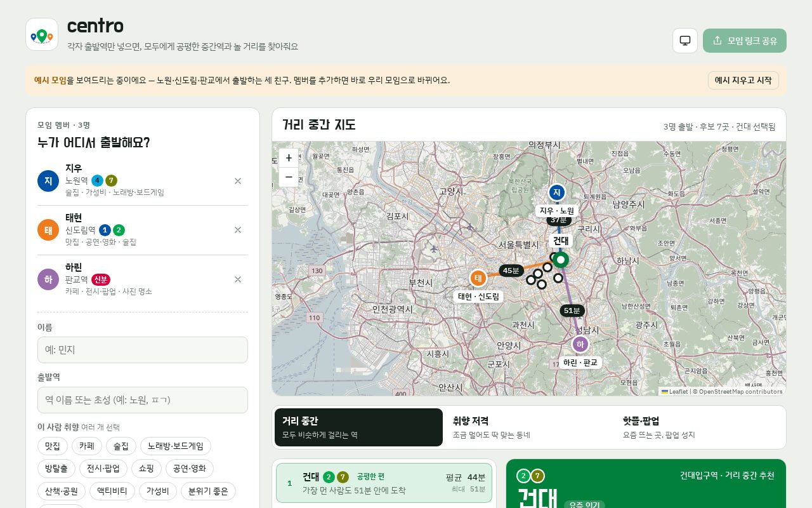Zoom out the map with minus button

pyautogui.click(x=289, y=177)
